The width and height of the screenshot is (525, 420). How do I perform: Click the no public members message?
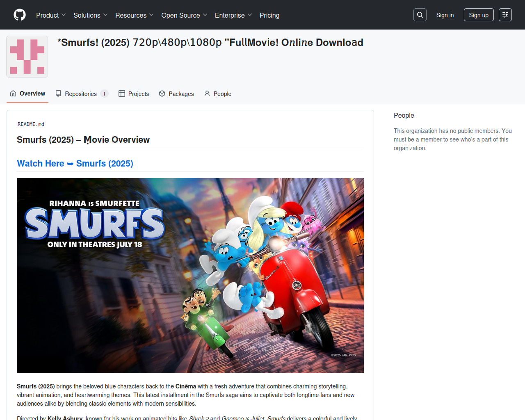(x=453, y=139)
